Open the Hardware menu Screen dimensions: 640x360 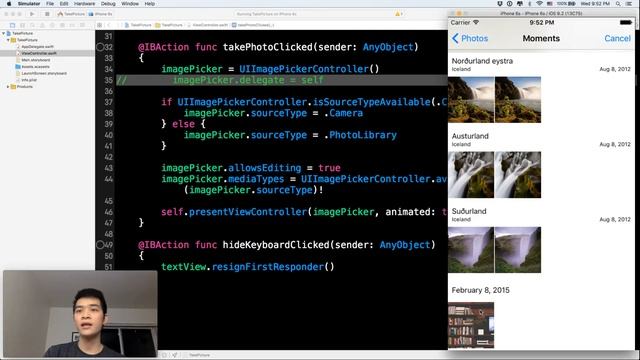[84, 4]
